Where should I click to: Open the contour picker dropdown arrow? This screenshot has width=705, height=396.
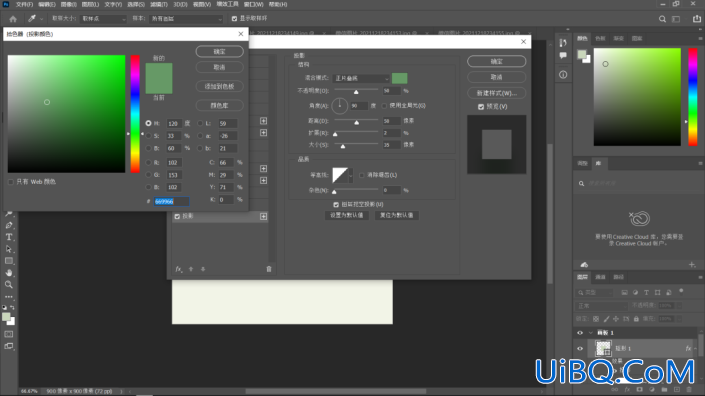click(x=351, y=175)
